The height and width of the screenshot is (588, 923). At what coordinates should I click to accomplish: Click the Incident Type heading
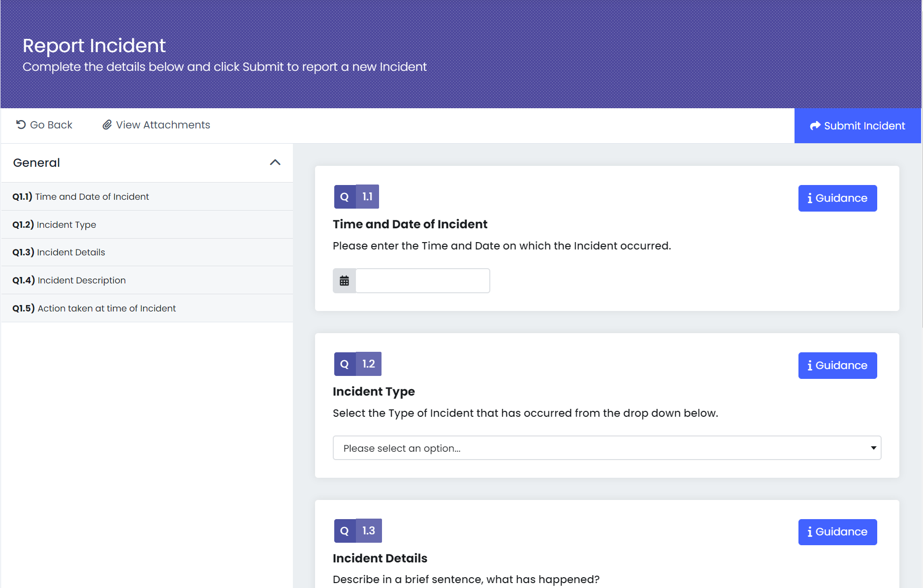[374, 392]
